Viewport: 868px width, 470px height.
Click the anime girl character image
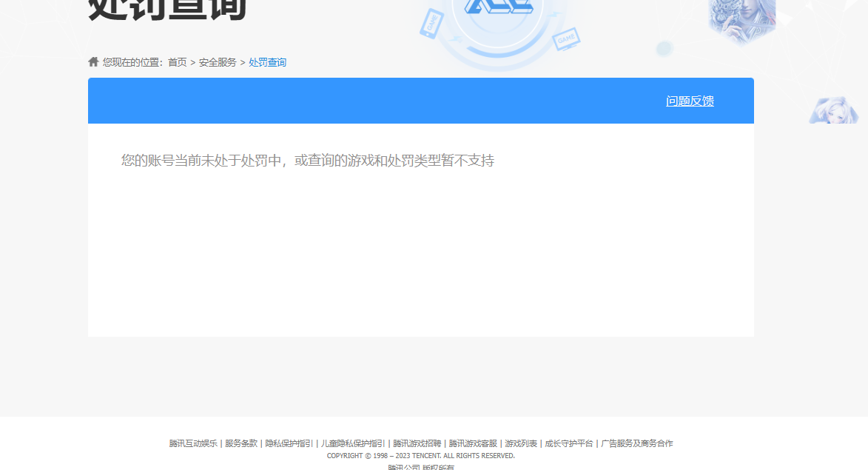pyautogui.click(x=834, y=111)
